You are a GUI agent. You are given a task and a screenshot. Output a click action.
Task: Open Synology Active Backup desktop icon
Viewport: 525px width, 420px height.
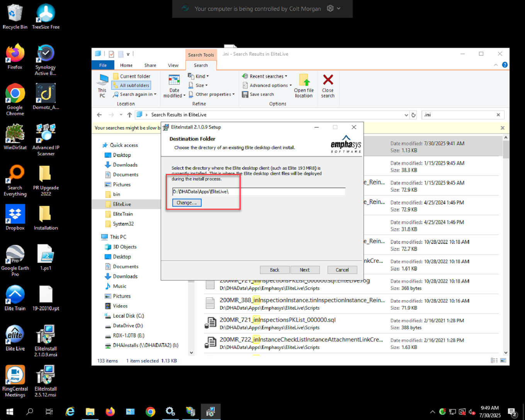tap(46, 60)
